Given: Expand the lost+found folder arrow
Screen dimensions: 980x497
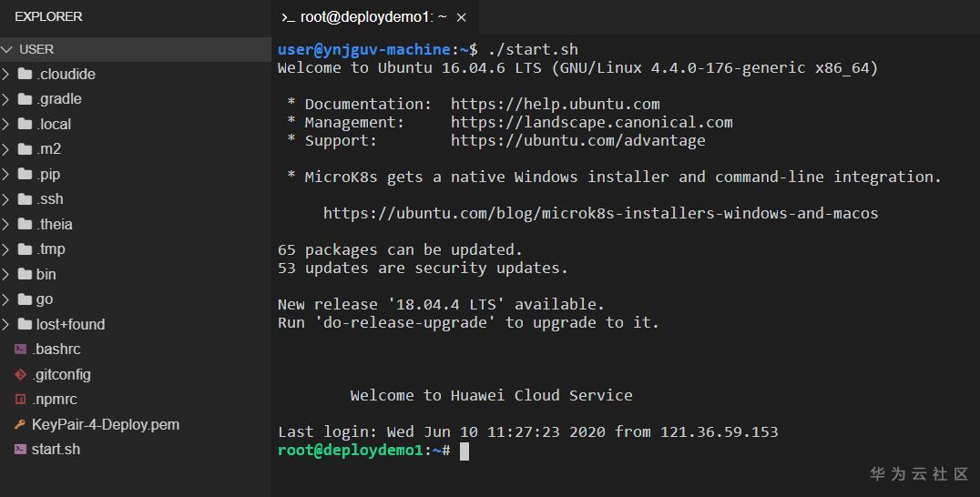Looking at the screenshot, I should (x=6, y=324).
